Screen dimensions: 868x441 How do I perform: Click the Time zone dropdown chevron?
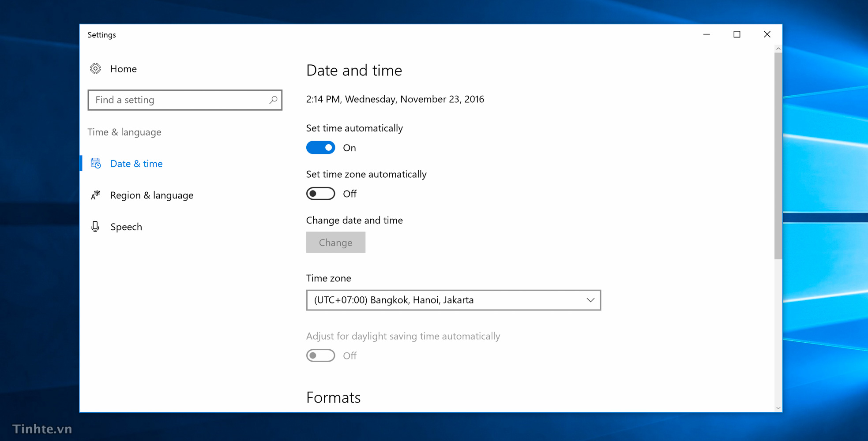(x=590, y=300)
